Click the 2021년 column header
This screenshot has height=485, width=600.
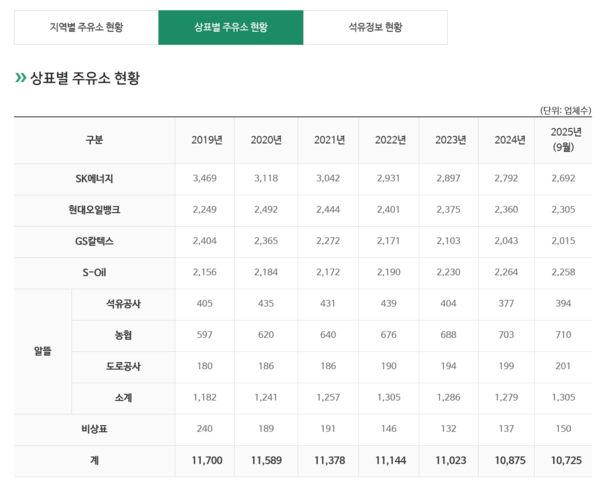(x=329, y=140)
